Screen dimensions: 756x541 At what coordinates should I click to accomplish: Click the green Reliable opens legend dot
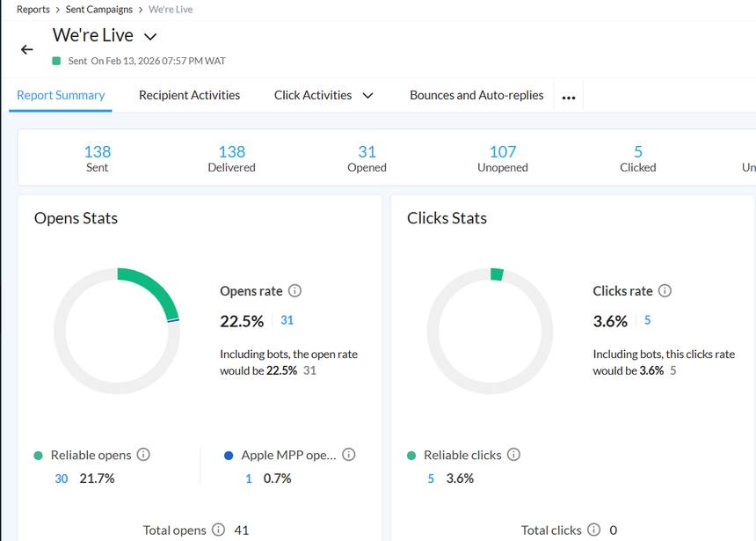(38, 456)
